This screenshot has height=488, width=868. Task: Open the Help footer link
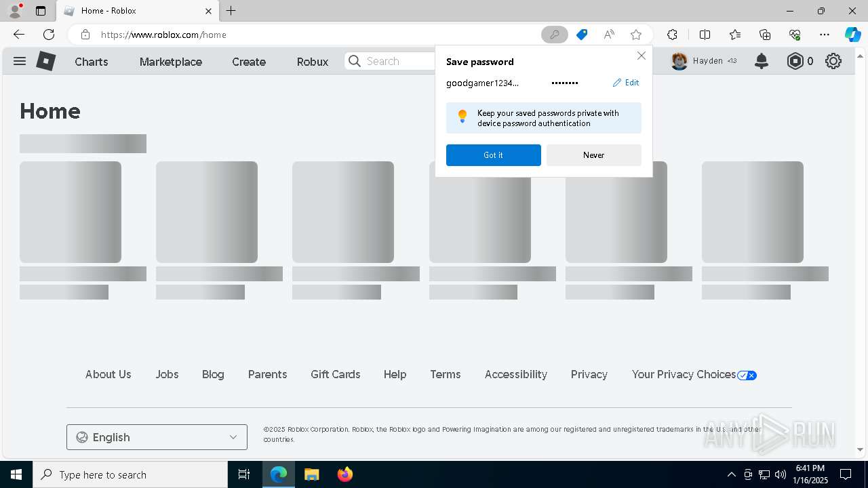(395, 374)
